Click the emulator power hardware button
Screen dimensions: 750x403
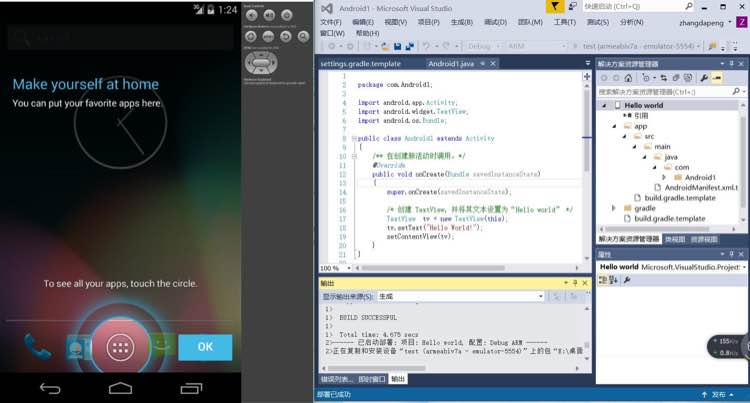(x=286, y=15)
